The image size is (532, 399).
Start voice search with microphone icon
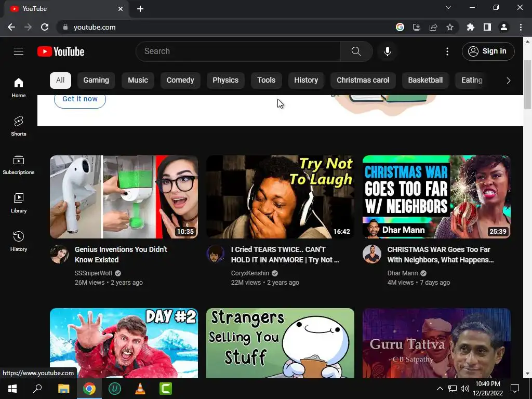tap(388, 51)
